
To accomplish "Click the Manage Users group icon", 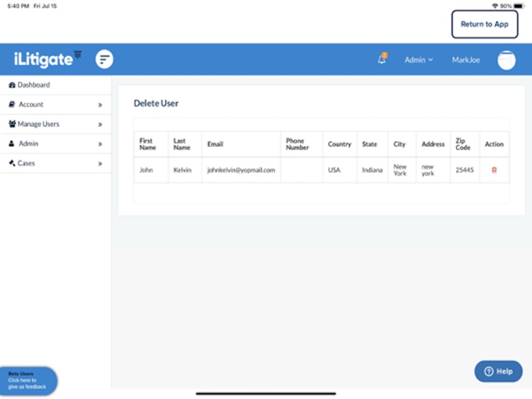I will click(12, 124).
